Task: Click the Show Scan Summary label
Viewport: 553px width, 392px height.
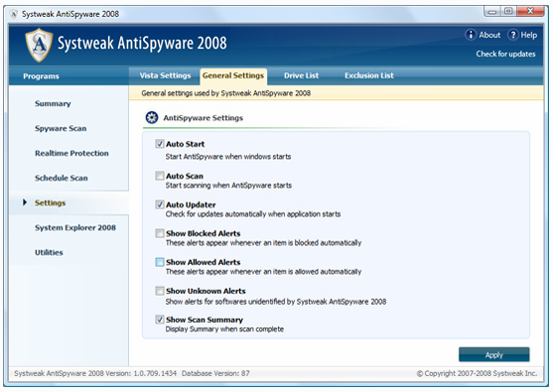Action: coord(205,320)
